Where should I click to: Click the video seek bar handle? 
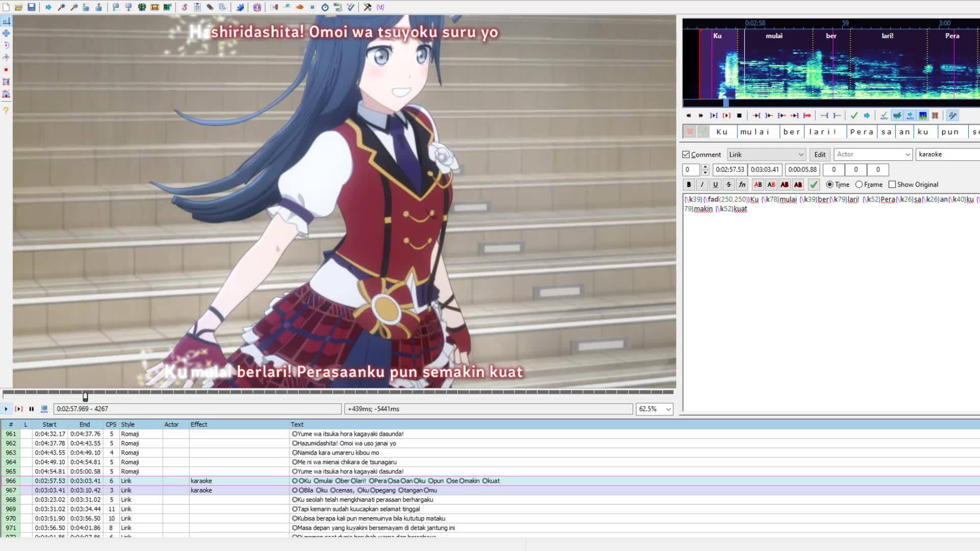click(x=85, y=396)
